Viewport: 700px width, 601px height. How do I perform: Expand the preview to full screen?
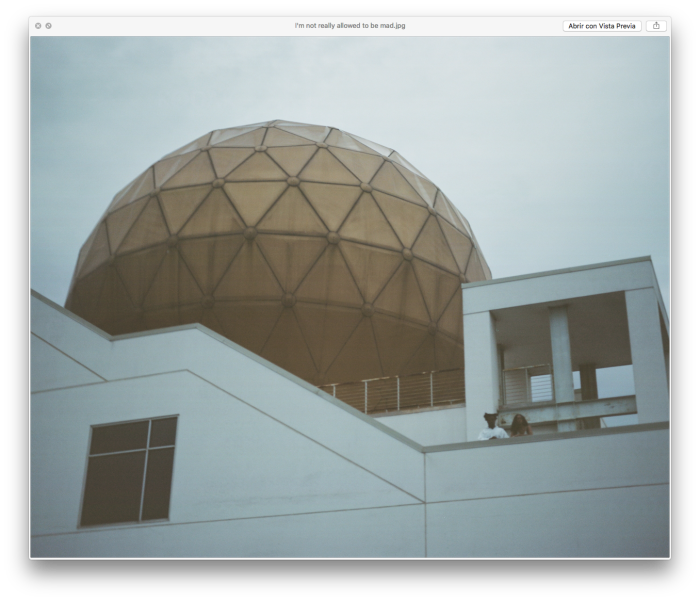click(x=48, y=26)
